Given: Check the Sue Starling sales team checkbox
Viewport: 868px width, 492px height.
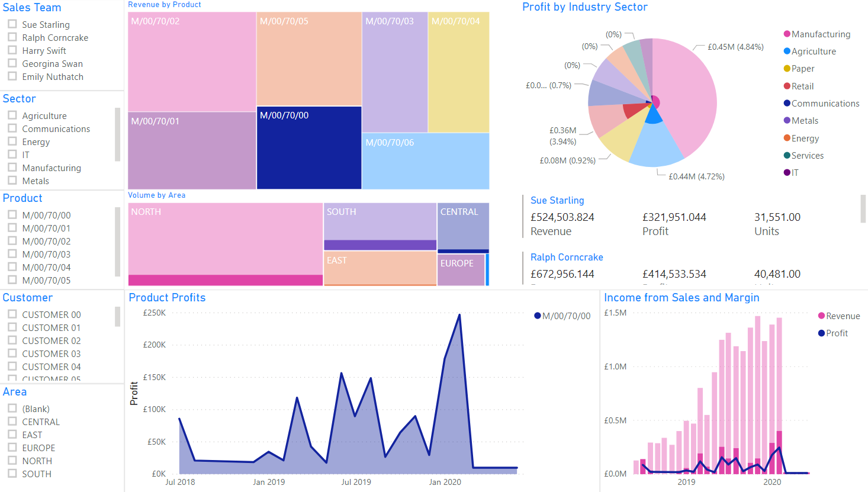Looking at the screenshot, I should point(12,24).
